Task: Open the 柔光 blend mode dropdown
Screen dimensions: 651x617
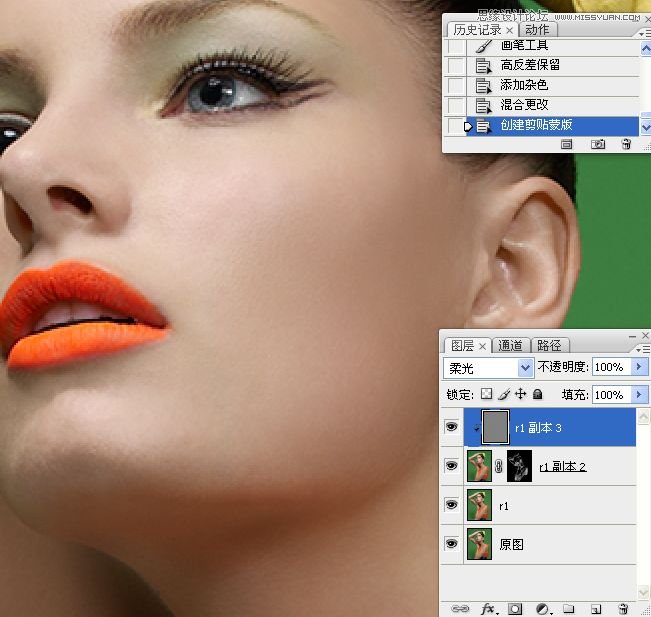Action: 526,368
